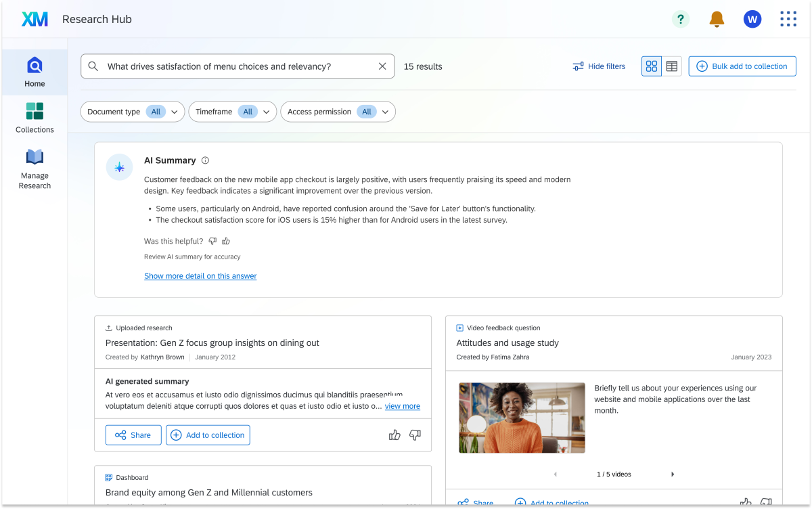The width and height of the screenshot is (812, 509).
Task: Open the help question mark icon
Action: click(x=681, y=19)
